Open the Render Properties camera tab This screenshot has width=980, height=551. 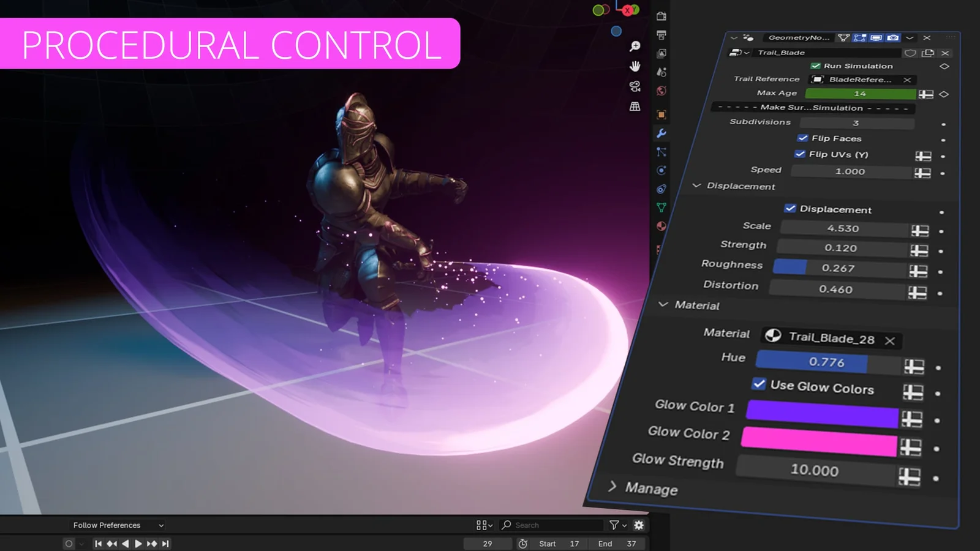(x=660, y=17)
